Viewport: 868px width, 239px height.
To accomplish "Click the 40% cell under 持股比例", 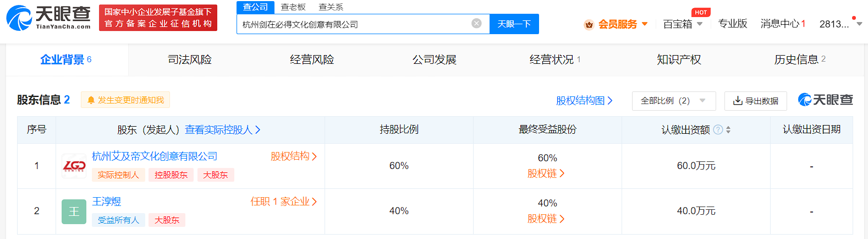I will (x=399, y=211).
